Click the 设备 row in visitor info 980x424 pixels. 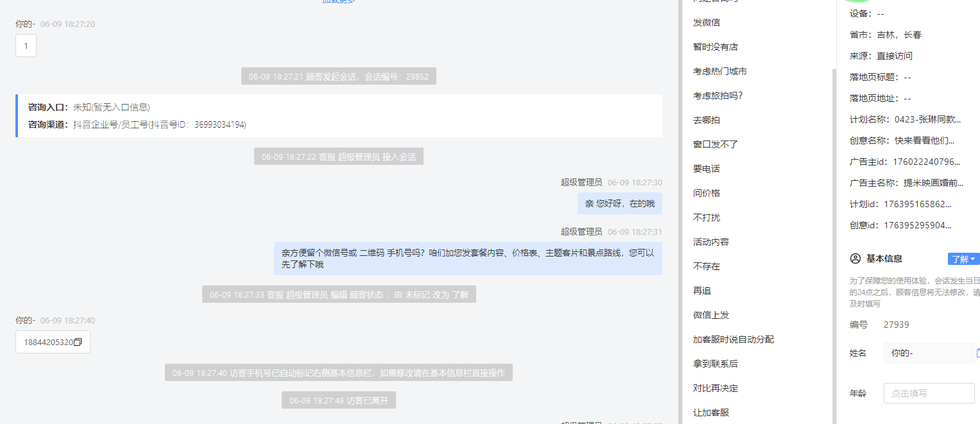pos(867,13)
